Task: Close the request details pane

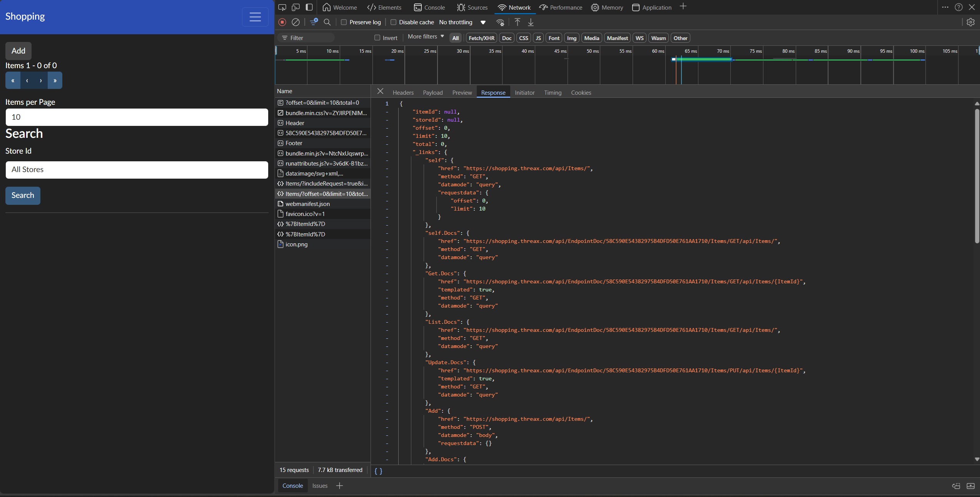Action: point(380,91)
